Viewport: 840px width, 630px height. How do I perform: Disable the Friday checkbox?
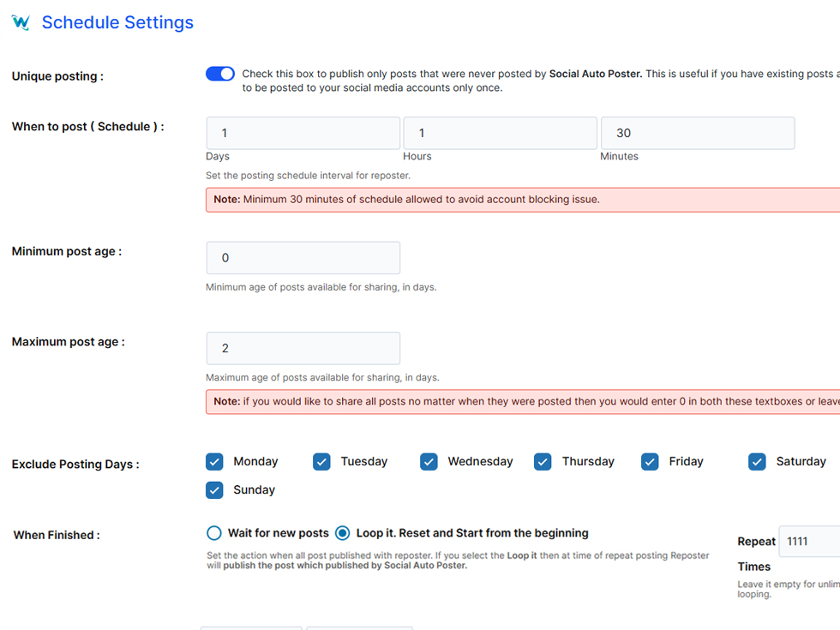[x=650, y=462]
